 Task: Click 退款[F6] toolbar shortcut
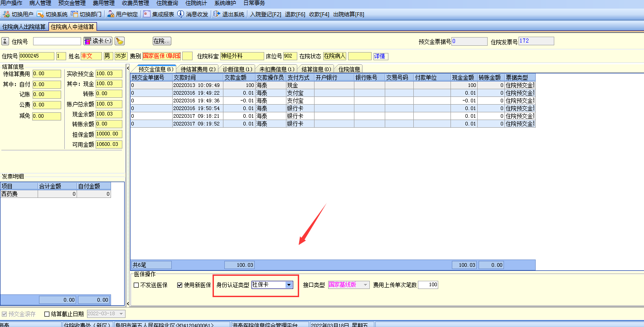[x=295, y=14]
